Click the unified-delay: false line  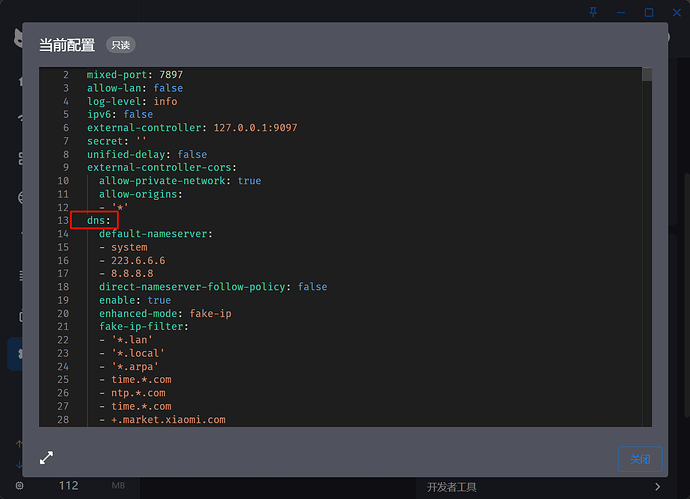pyautogui.click(x=147, y=154)
